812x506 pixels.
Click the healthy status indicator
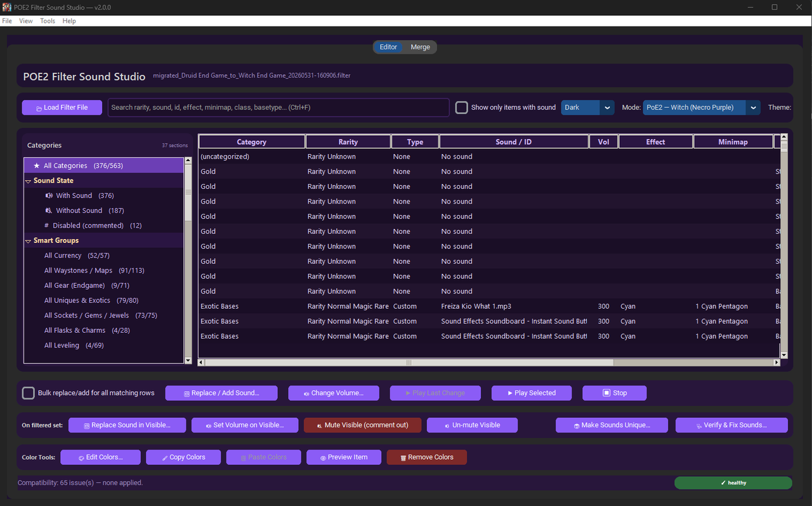[x=733, y=483]
